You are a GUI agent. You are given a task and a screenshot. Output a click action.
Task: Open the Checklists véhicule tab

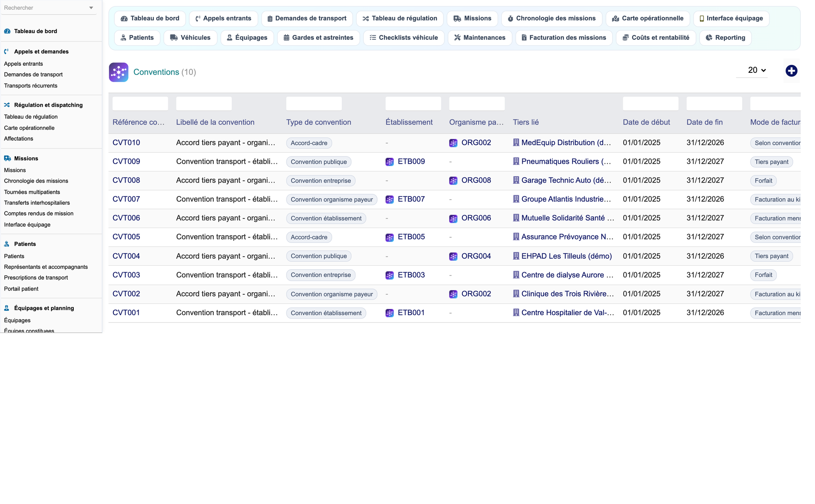point(404,38)
